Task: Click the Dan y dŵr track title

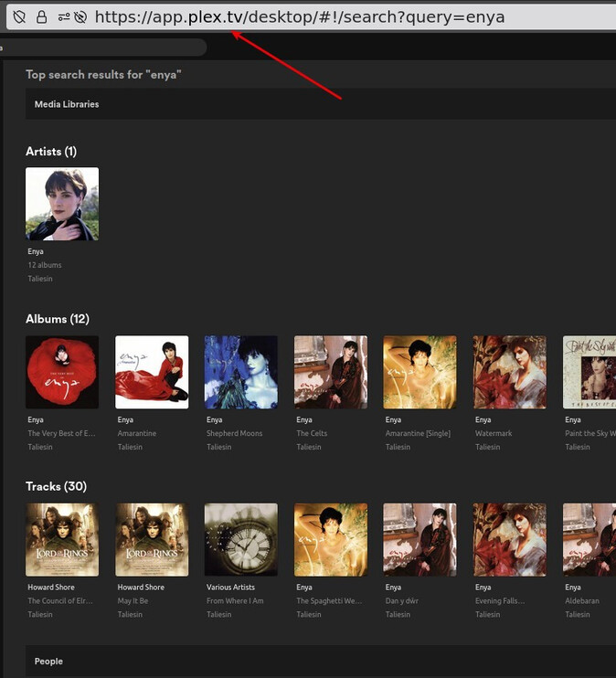Action: tap(402, 601)
